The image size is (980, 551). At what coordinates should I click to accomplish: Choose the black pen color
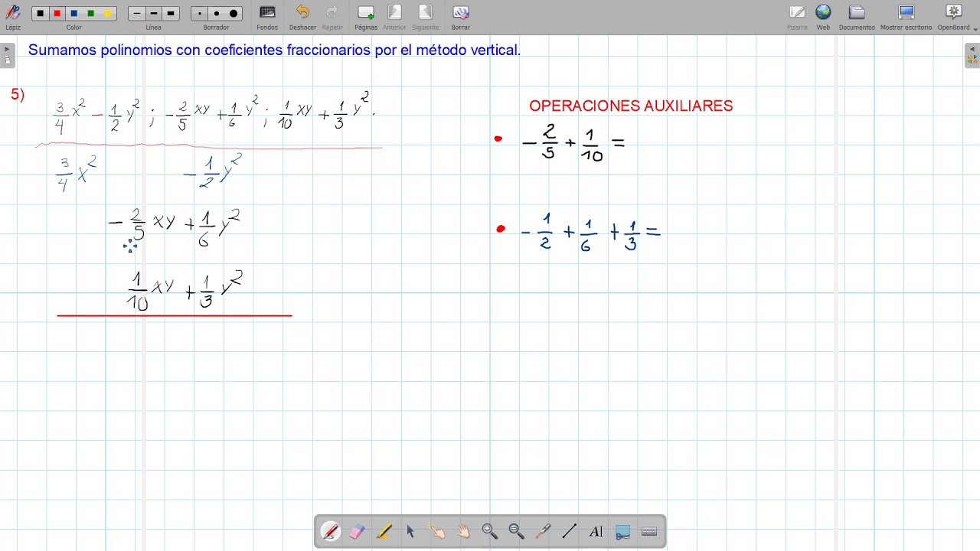(40, 14)
